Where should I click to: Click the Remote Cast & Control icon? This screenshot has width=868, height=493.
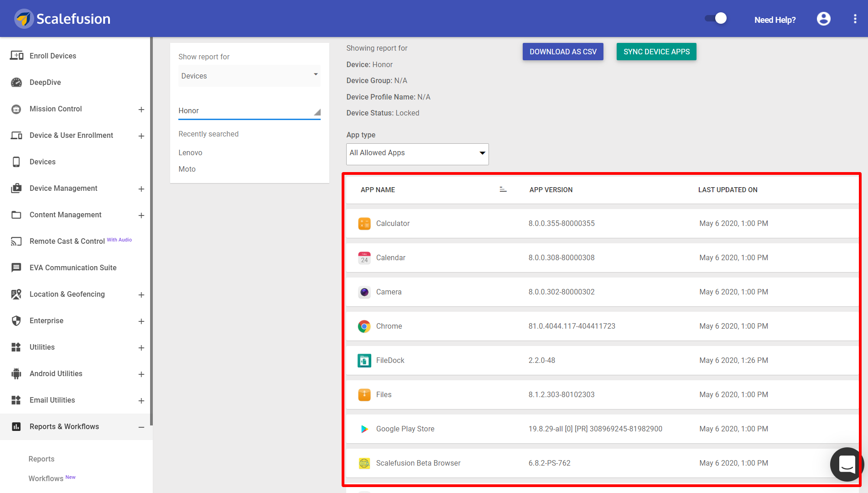point(16,241)
